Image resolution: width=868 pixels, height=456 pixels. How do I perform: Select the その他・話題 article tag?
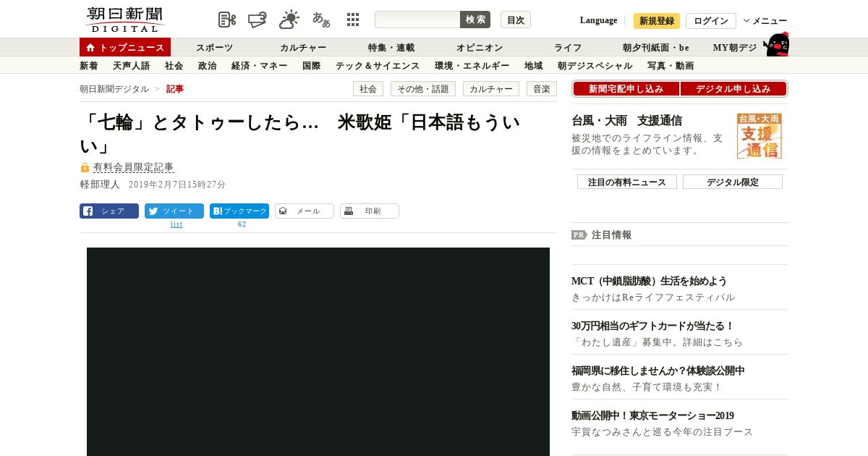point(423,89)
